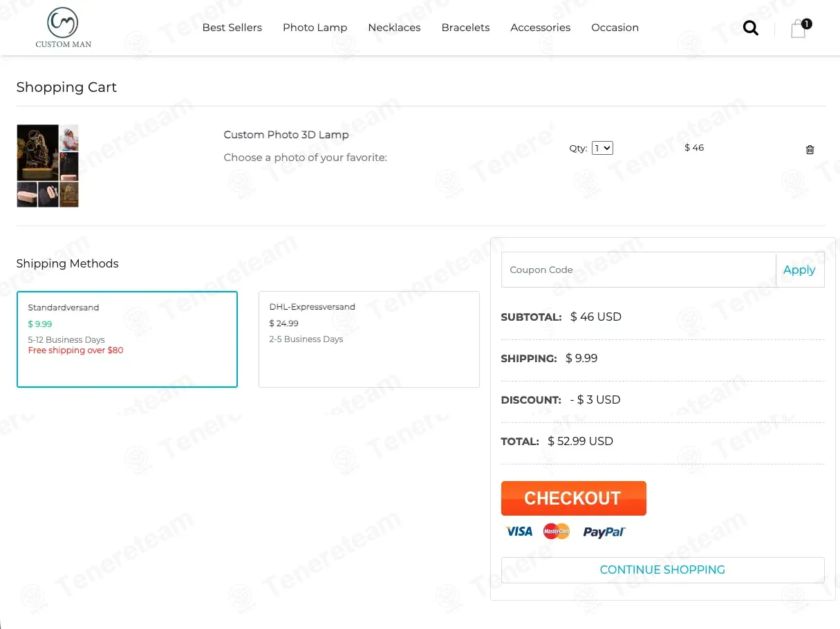Viewport: 840px width, 629px height.
Task: Click the SUBTOTAL $ 46 USD line
Action: click(561, 317)
